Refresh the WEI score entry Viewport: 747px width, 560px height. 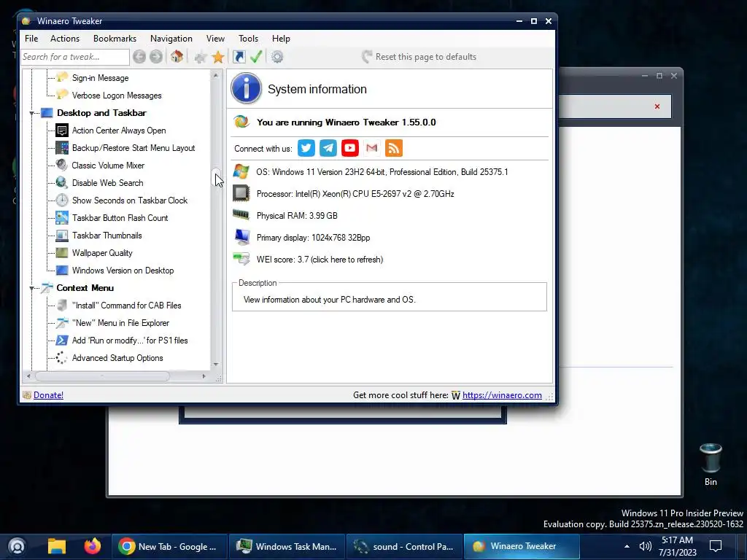click(320, 260)
